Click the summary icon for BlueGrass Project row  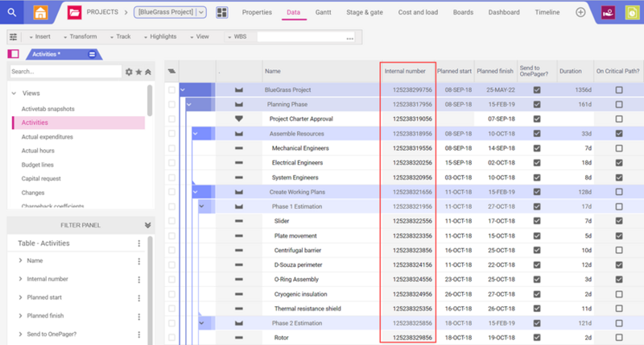(x=238, y=89)
